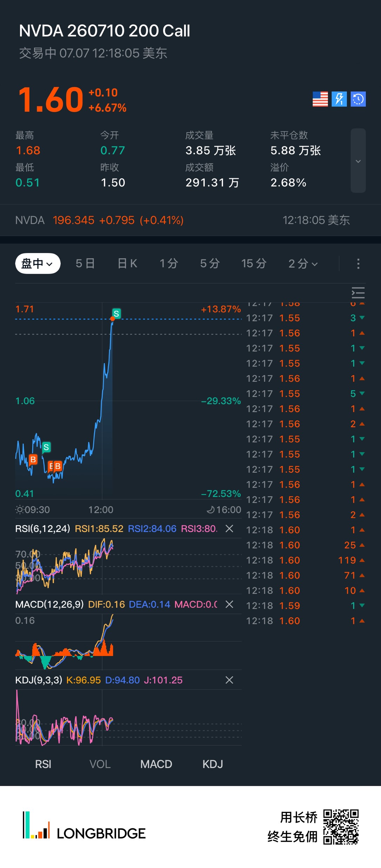
Task: Toggle the RSI indicator at bottom
Action: click(43, 764)
